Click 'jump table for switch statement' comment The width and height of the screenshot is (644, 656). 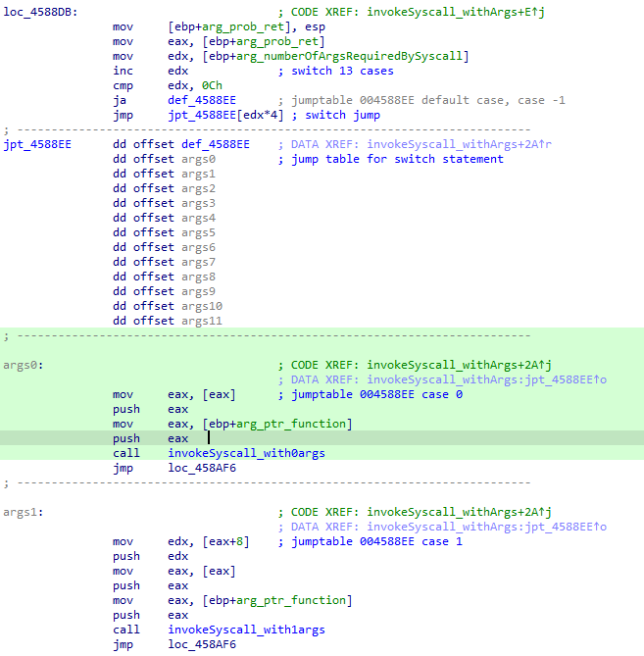[397, 159]
